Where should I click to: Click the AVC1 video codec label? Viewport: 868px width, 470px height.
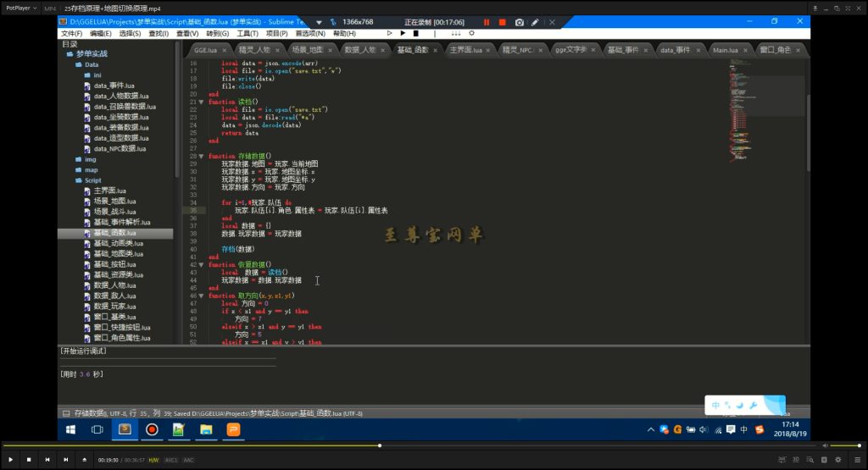pyautogui.click(x=171, y=460)
